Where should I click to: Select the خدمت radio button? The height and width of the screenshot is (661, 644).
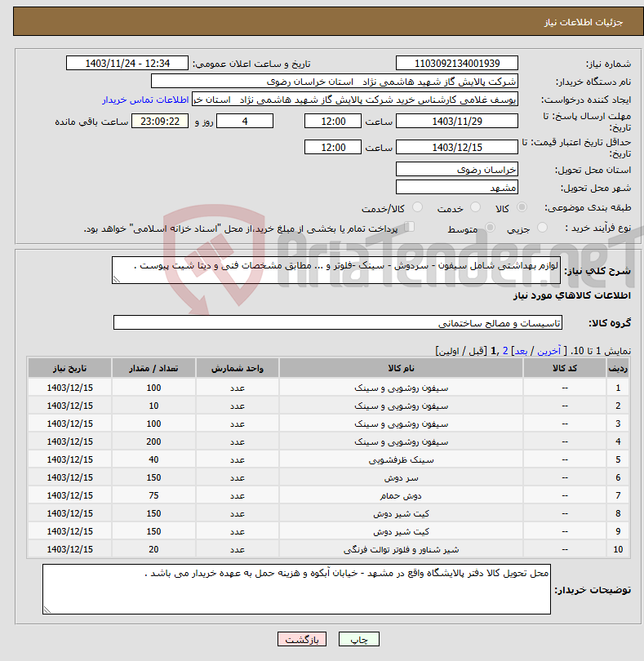tap(475, 207)
